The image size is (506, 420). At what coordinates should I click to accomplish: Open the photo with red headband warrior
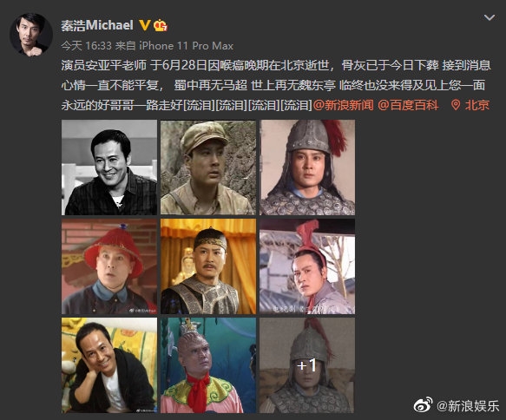pyautogui.click(x=307, y=266)
